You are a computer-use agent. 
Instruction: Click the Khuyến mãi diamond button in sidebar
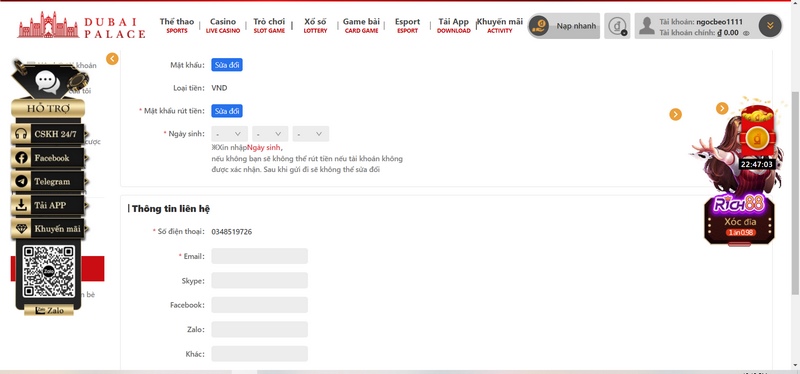tap(47, 229)
